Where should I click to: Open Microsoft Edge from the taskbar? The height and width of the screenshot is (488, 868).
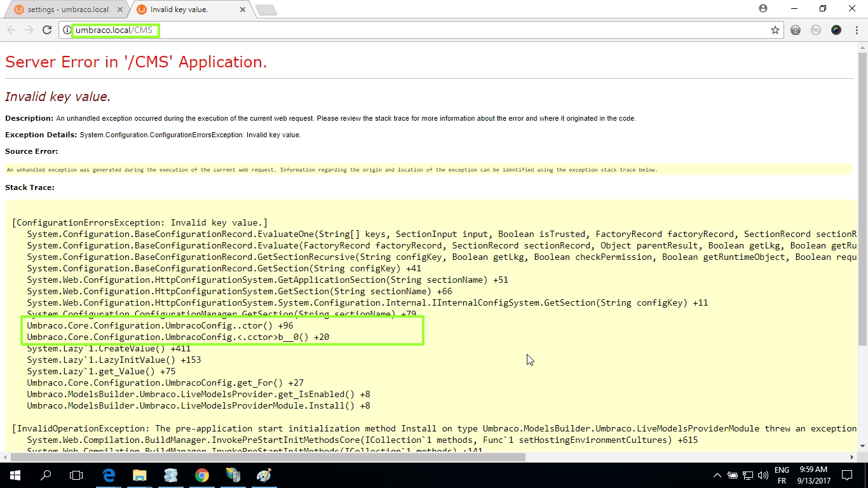coord(109,475)
